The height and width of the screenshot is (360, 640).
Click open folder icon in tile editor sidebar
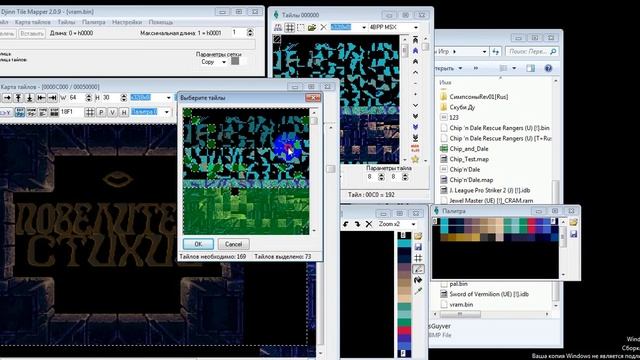[x=418, y=236]
